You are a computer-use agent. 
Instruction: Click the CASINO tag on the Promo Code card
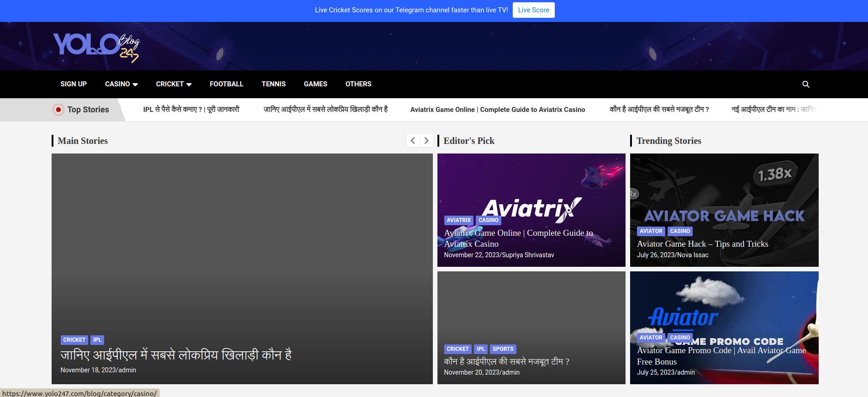pos(680,338)
